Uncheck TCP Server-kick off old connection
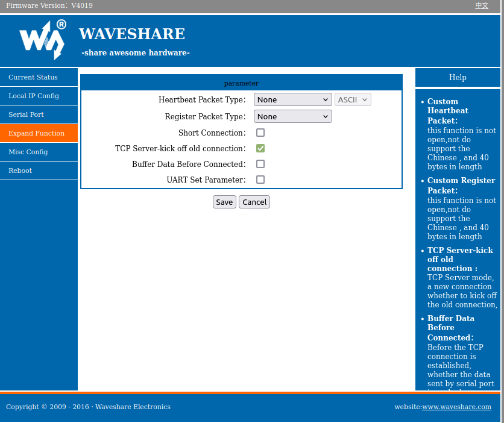504x423 pixels. pos(260,148)
